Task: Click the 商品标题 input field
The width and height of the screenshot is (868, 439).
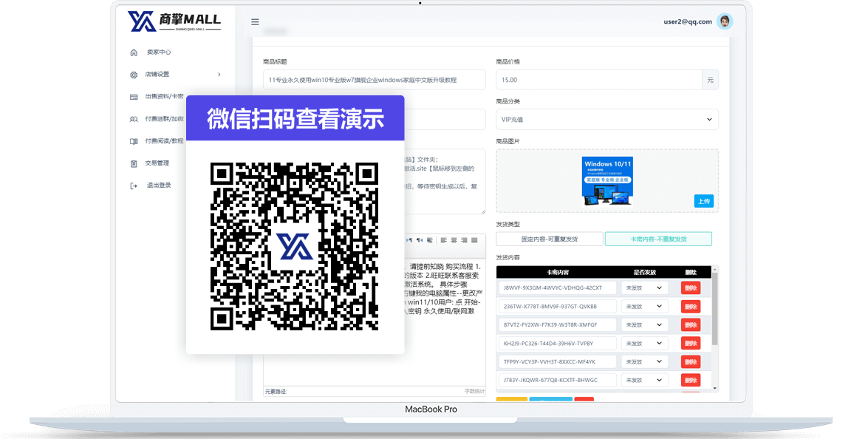Action: pos(375,80)
